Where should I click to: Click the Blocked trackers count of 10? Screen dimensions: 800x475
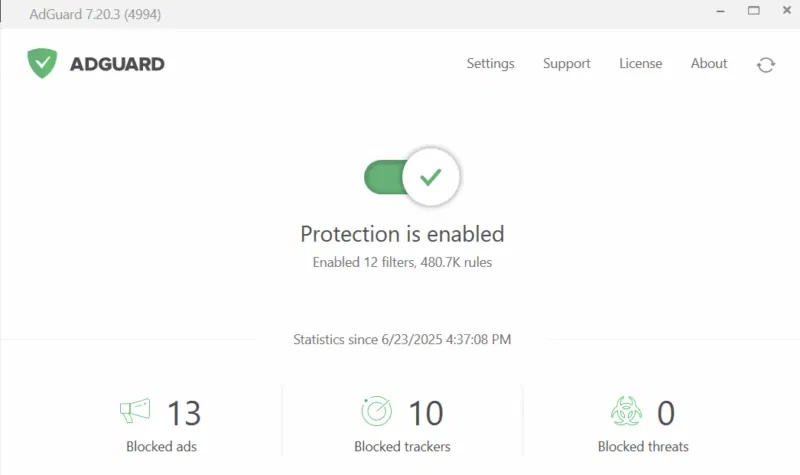[425, 412]
